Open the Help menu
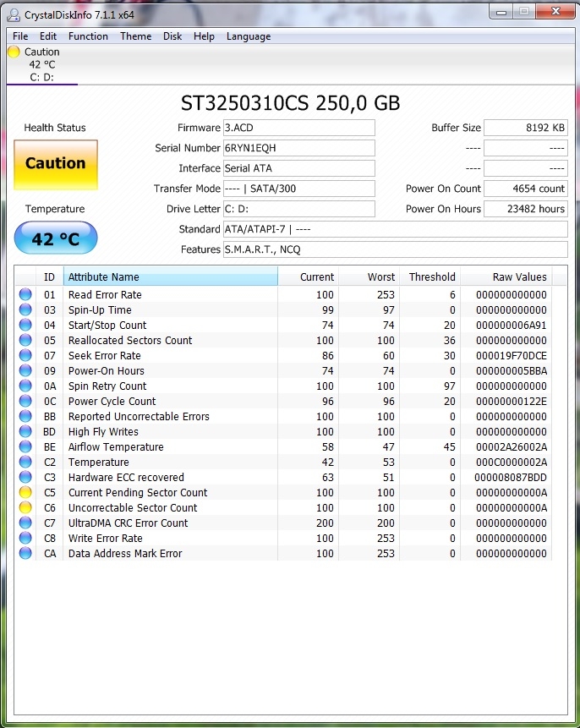Screen dimensions: 580x728 pyautogui.click(x=204, y=36)
